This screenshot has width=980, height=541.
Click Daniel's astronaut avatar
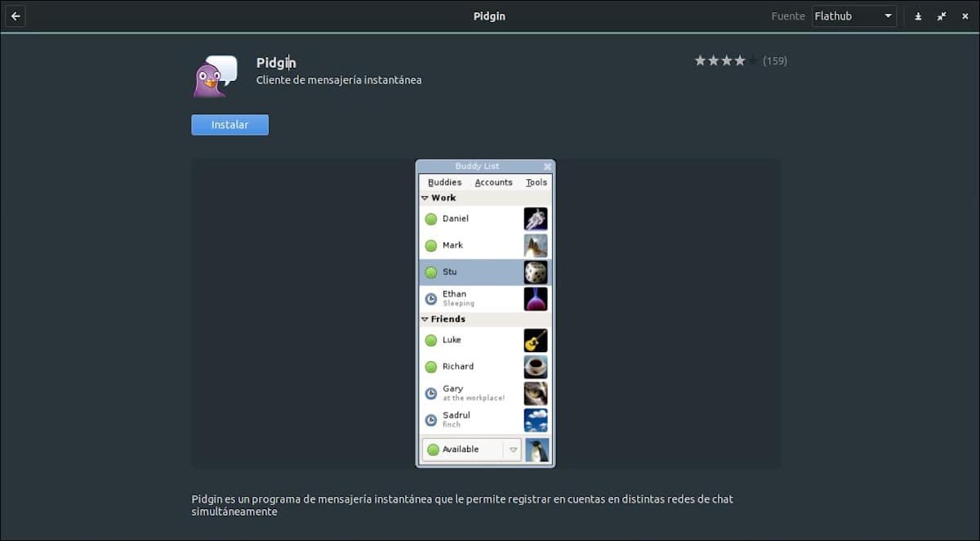(536, 219)
